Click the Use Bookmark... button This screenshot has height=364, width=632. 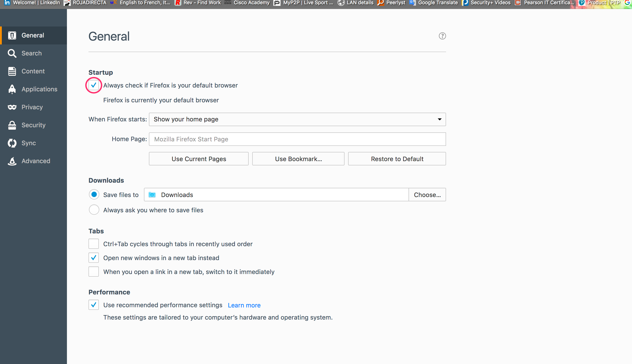click(298, 159)
